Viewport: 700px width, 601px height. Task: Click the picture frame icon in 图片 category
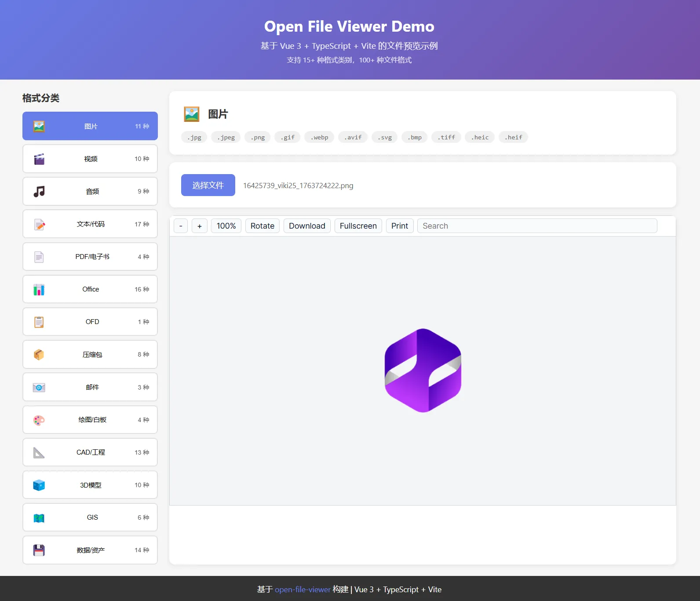click(x=39, y=126)
